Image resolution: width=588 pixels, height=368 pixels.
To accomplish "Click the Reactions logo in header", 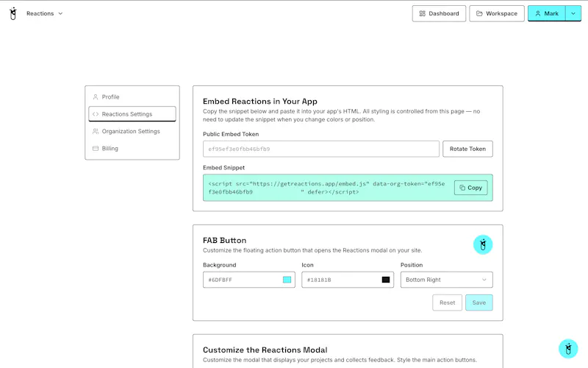I will click(13, 13).
